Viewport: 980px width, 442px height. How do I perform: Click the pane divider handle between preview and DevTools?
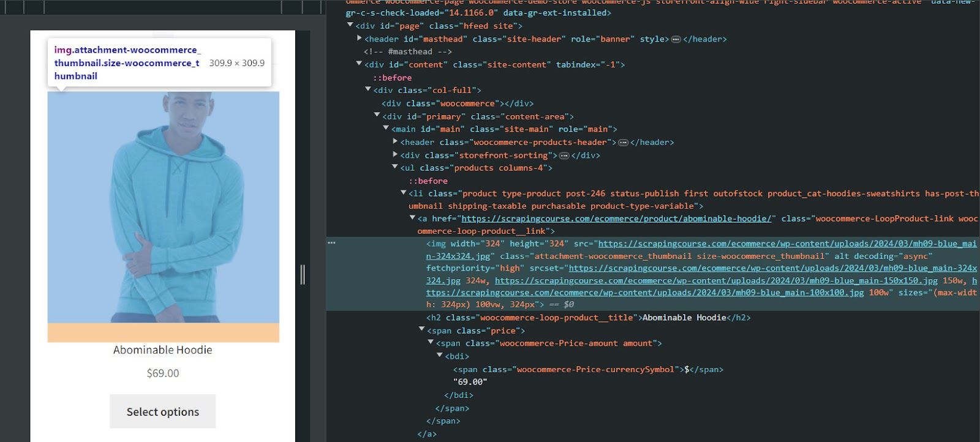(x=303, y=274)
